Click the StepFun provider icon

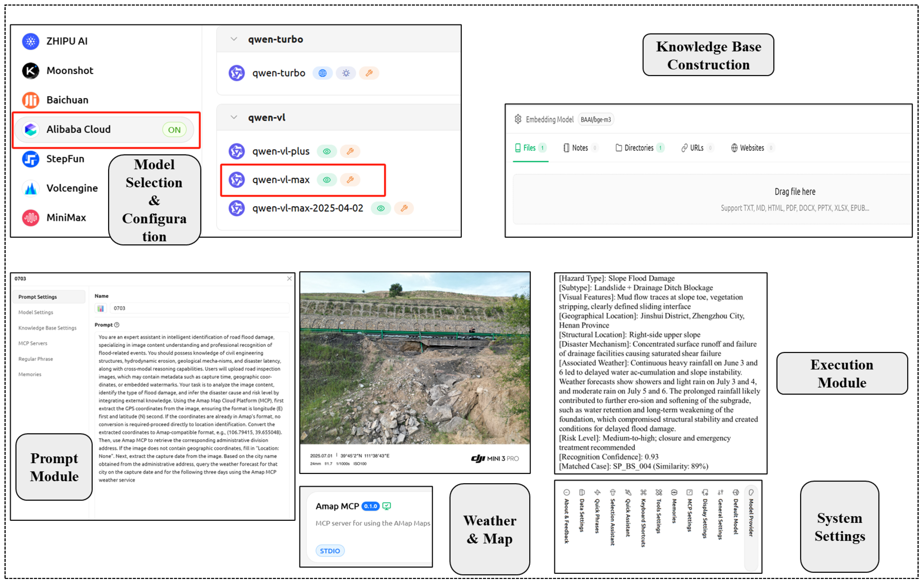click(30, 159)
